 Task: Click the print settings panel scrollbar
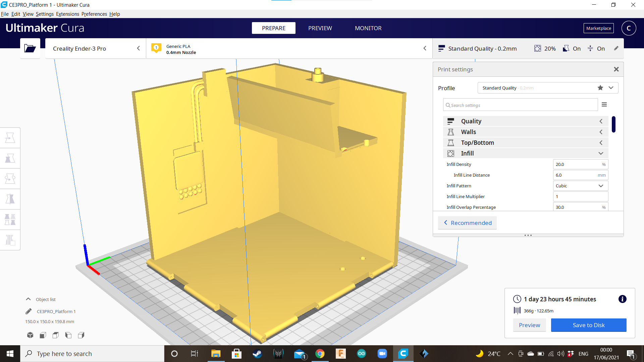pos(613,124)
